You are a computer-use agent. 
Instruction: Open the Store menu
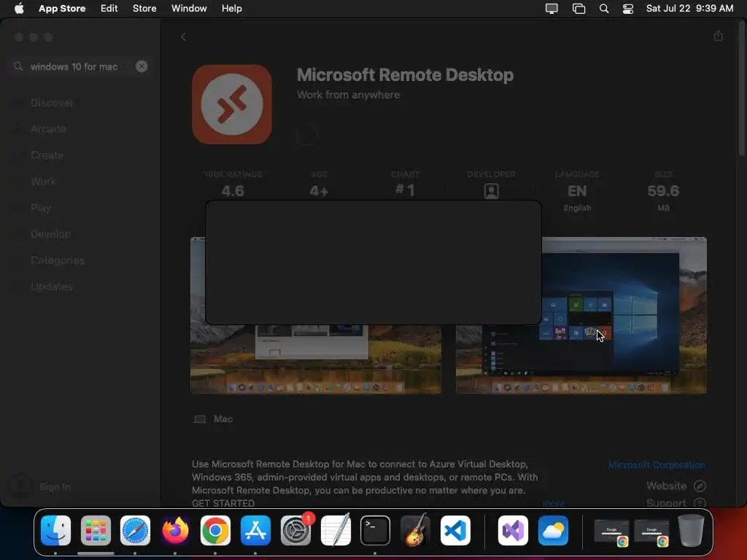tap(144, 8)
